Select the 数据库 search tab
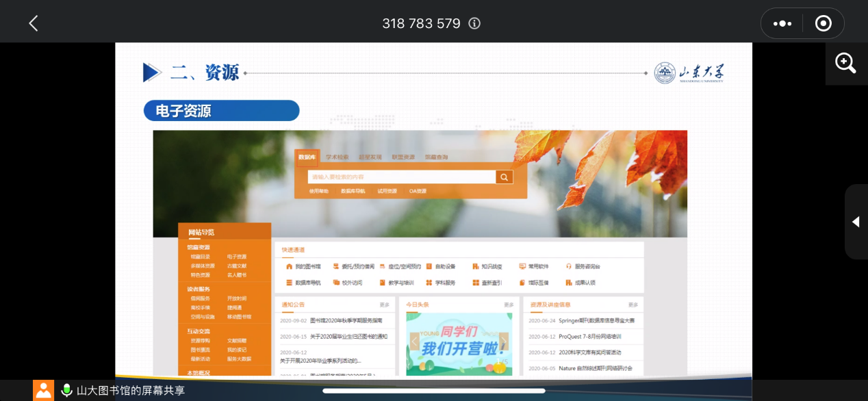The height and width of the screenshot is (401, 868). click(x=307, y=157)
